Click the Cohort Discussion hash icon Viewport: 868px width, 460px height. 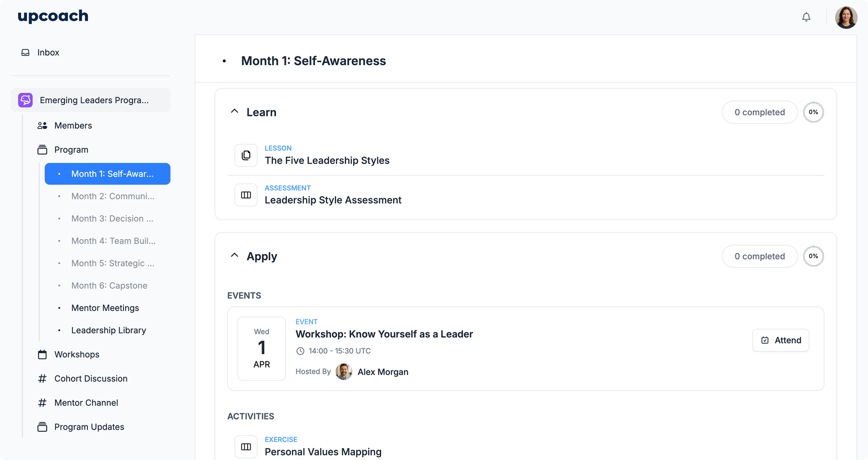pyautogui.click(x=42, y=378)
